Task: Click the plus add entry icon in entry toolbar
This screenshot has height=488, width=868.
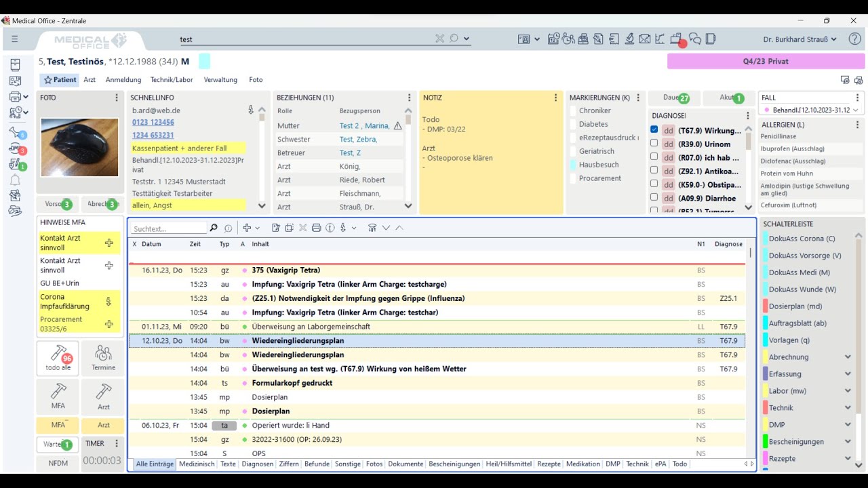Action: [247, 228]
